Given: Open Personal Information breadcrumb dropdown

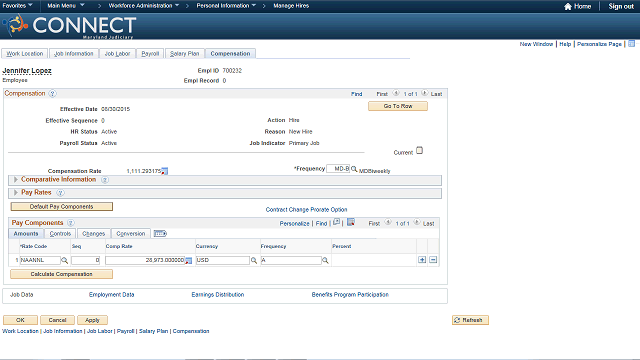Looking at the screenshot, I should pos(226,6).
